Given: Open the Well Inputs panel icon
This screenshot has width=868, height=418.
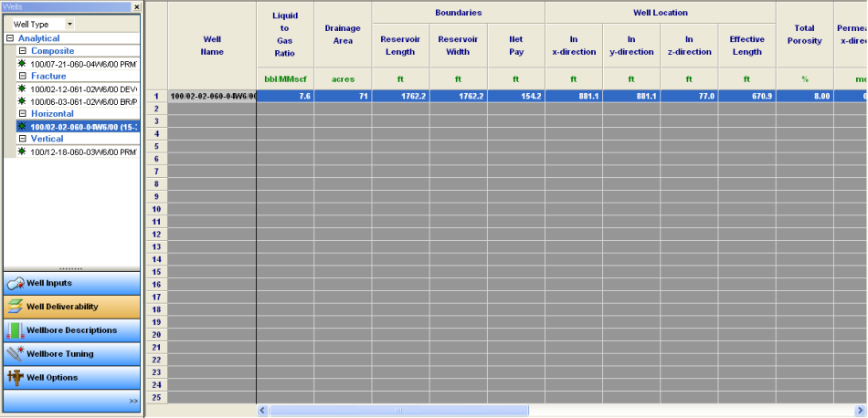Looking at the screenshot, I should [x=14, y=284].
